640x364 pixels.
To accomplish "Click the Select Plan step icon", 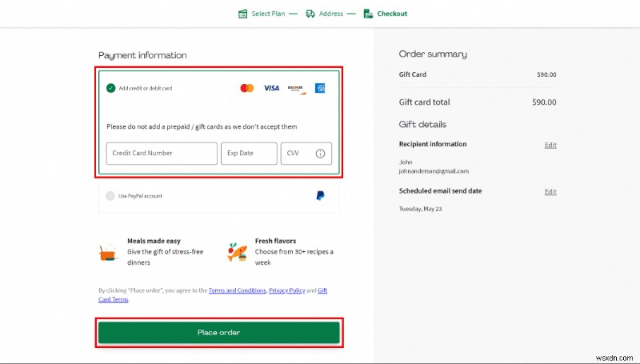I will pos(243,14).
